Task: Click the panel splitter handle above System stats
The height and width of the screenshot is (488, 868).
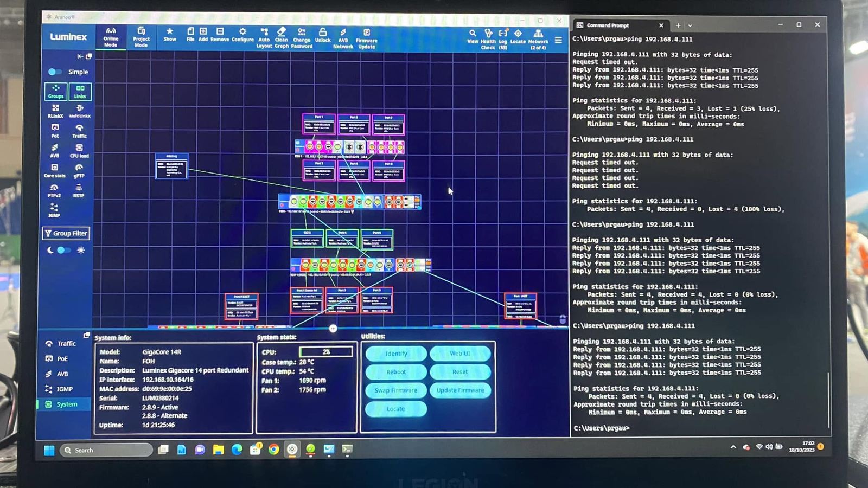Action: tap(333, 329)
